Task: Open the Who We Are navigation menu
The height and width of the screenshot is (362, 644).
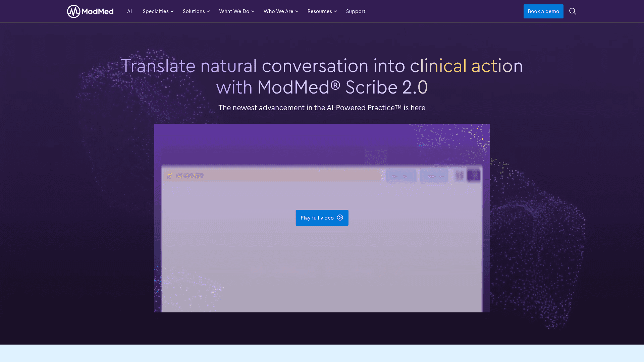Action: (x=278, y=11)
